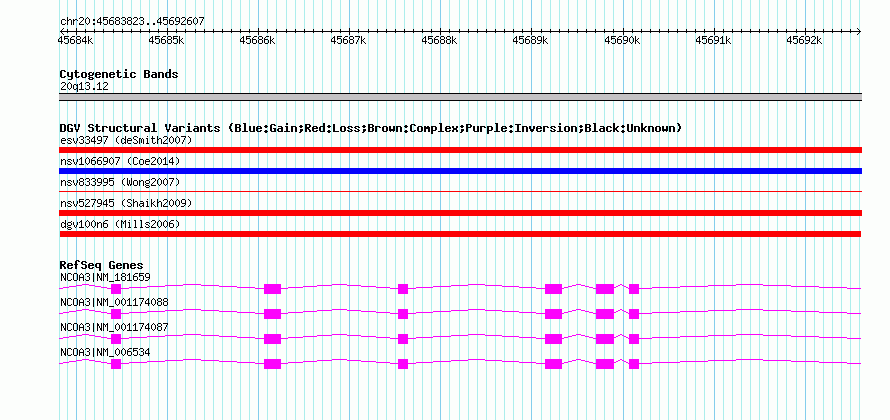The width and height of the screenshot is (890, 420).
Task: Select the 45687k position on ruler
Action: point(349,40)
